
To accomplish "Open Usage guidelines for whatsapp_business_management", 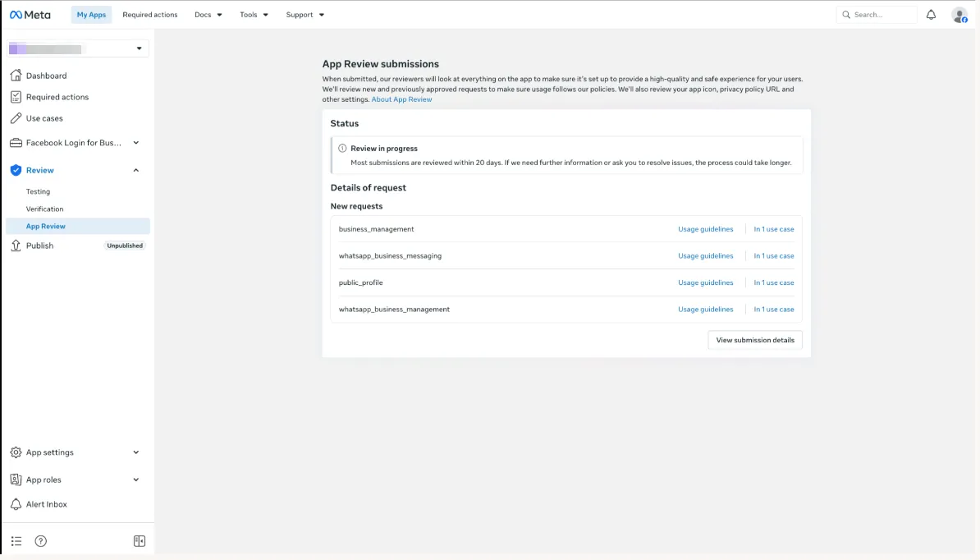I will click(706, 310).
